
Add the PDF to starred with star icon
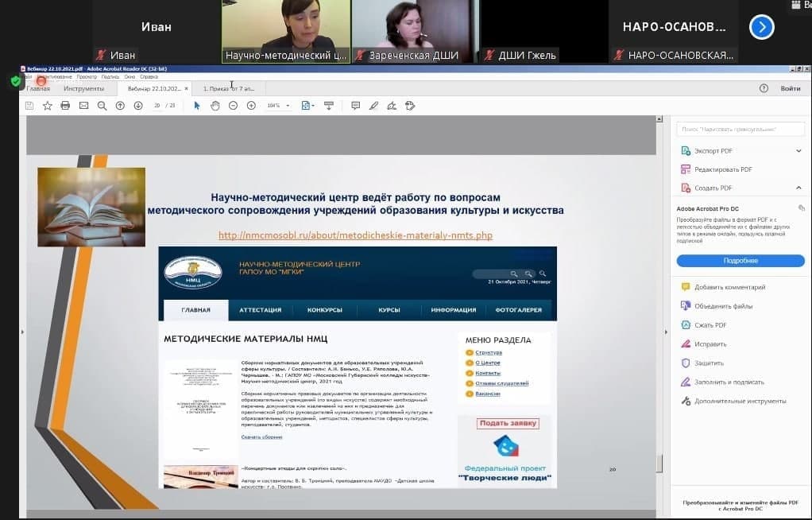(47, 106)
